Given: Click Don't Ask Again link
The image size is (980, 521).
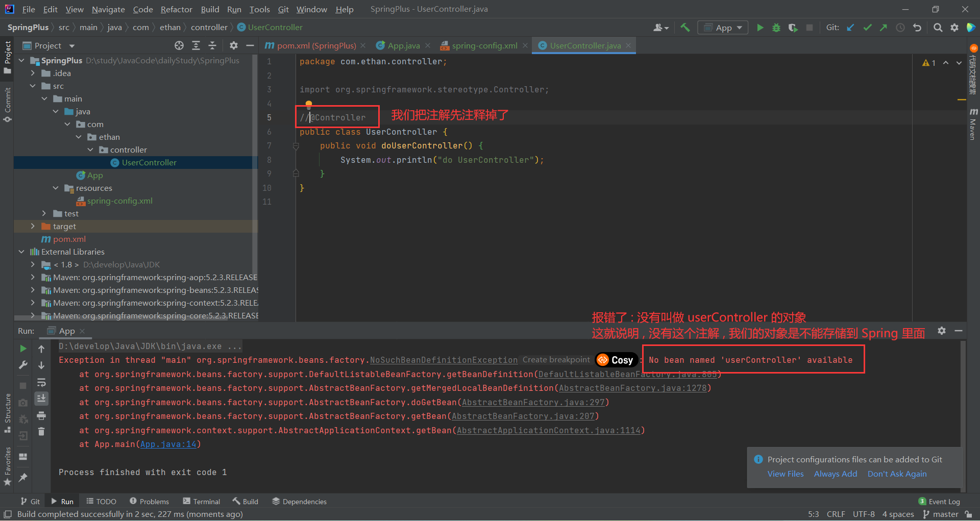Looking at the screenshot, I should click(x=897, y=474).
